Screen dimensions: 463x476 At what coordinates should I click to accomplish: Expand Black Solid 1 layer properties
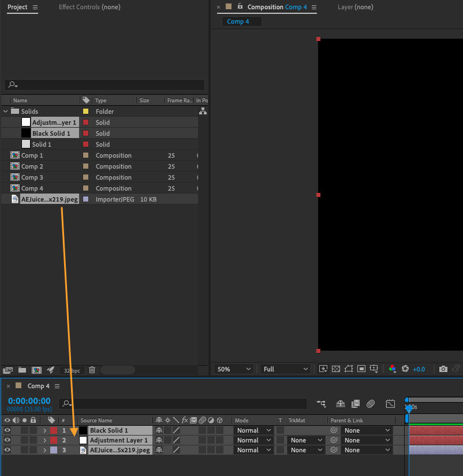coord(44,430)
